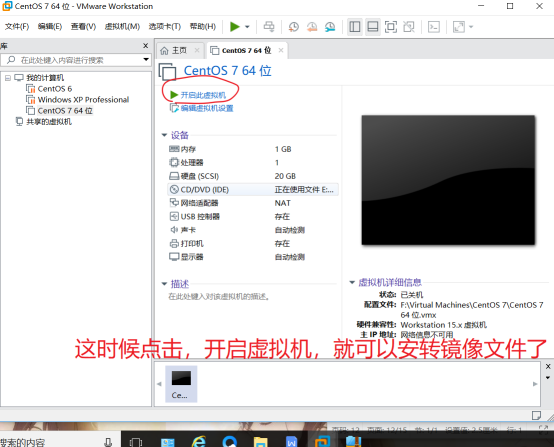Open the 虚拟机(M) menu
Viewport: 554px width, 447px height.
(122, 27)
